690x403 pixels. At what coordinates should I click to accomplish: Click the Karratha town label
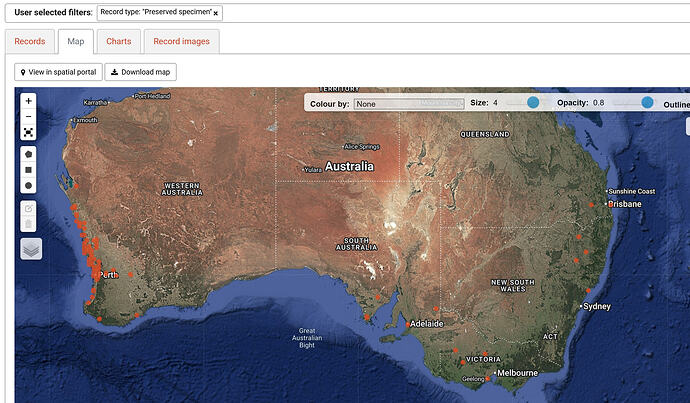pyautogui.click(x=95, y=103)
